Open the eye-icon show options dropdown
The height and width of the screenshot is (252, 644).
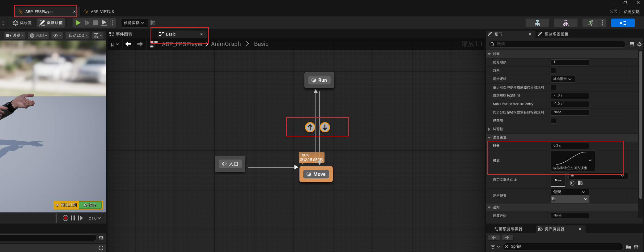pyautogui.click(x=57, y=36)
